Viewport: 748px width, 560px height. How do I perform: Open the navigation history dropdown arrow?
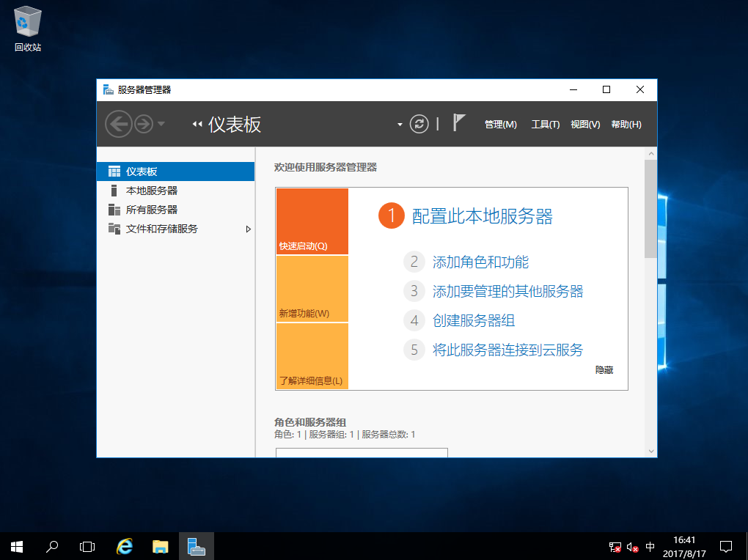(x=161, y=124)
